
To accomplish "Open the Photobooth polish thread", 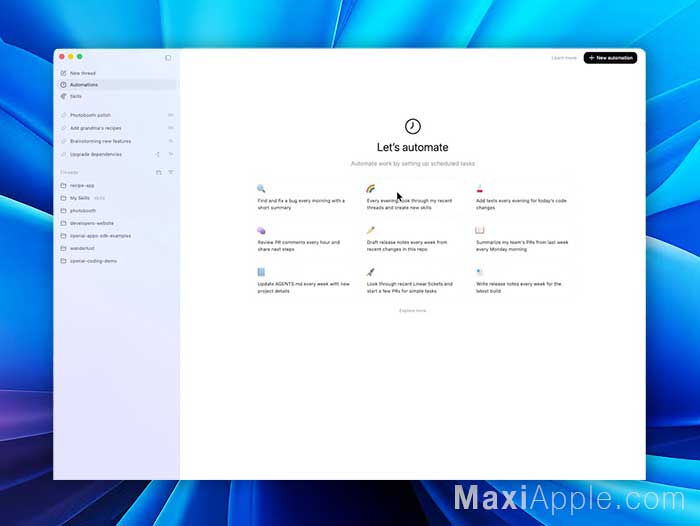I will tap(117, 115).
